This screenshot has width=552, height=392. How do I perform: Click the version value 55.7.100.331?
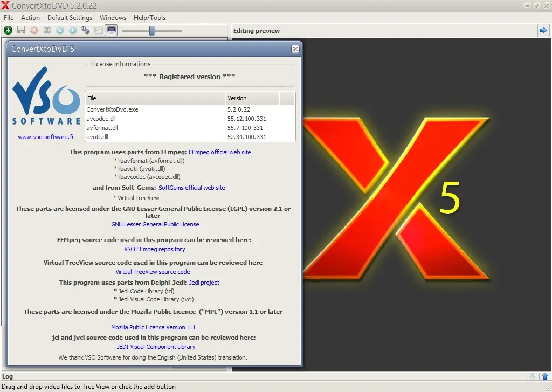click(x=245, y=128)
